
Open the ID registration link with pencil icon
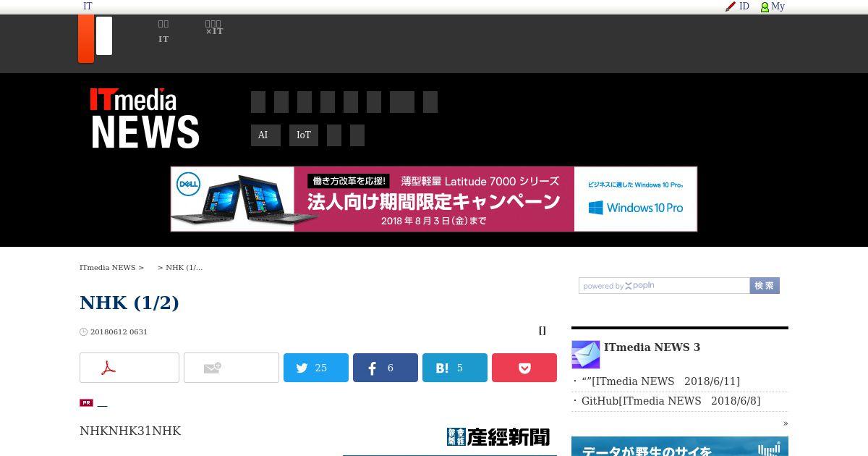737,7
